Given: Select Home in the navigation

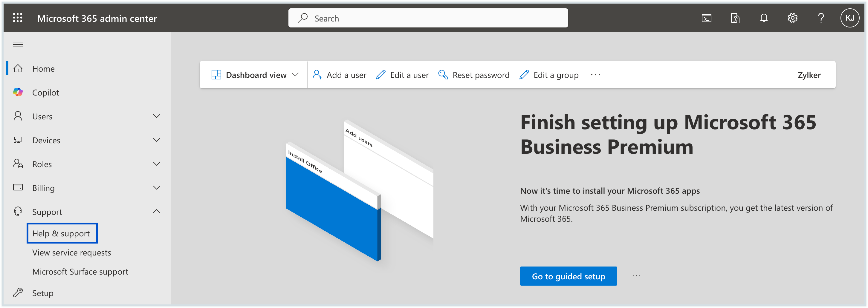Looking at the screenshot, I should point(43,69).
